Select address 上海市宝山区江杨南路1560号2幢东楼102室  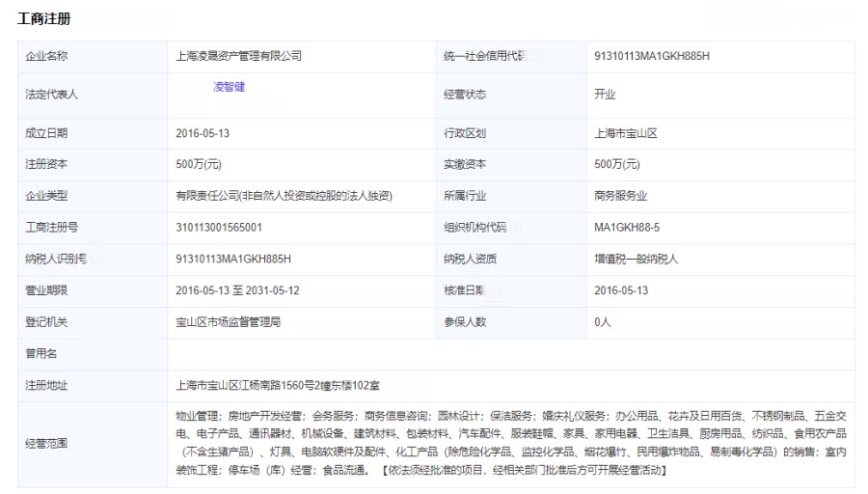click(x=278, y=385)
